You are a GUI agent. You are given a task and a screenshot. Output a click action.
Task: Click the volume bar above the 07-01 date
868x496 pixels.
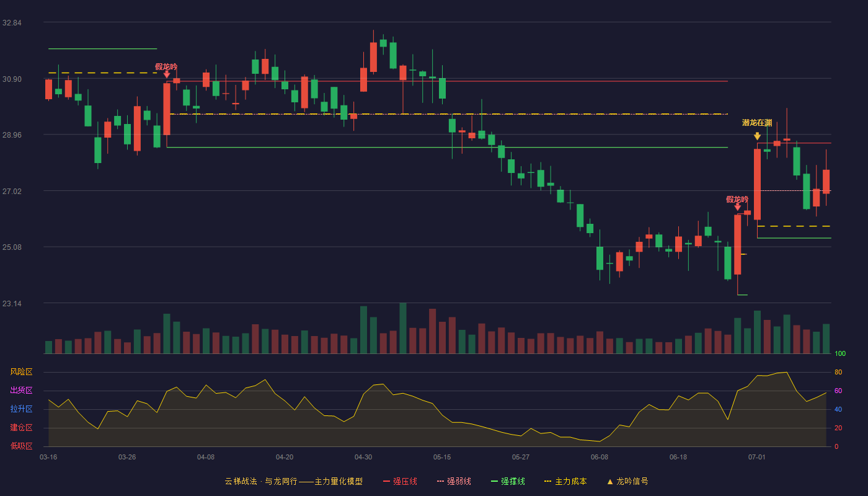(x=757, y=332)
